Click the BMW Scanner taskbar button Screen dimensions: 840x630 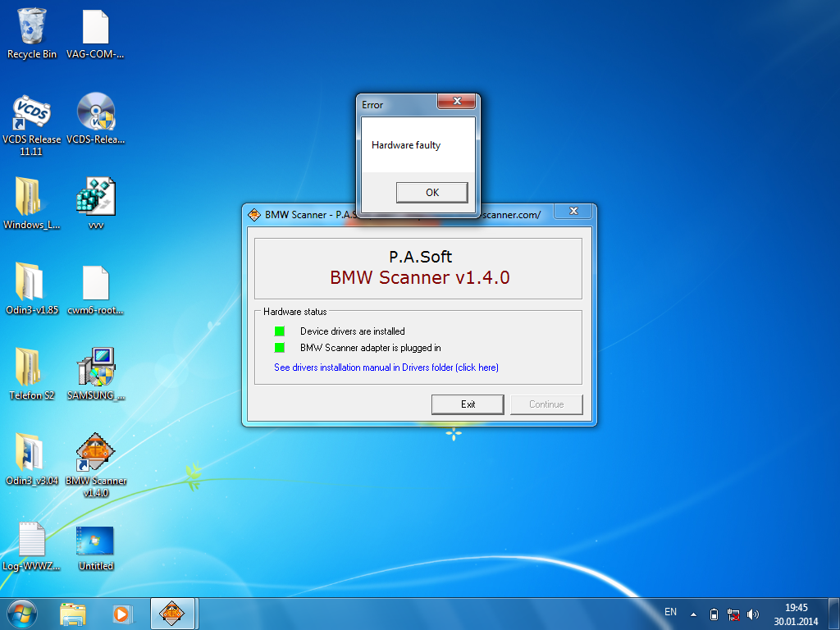click(x=172, y=614)
